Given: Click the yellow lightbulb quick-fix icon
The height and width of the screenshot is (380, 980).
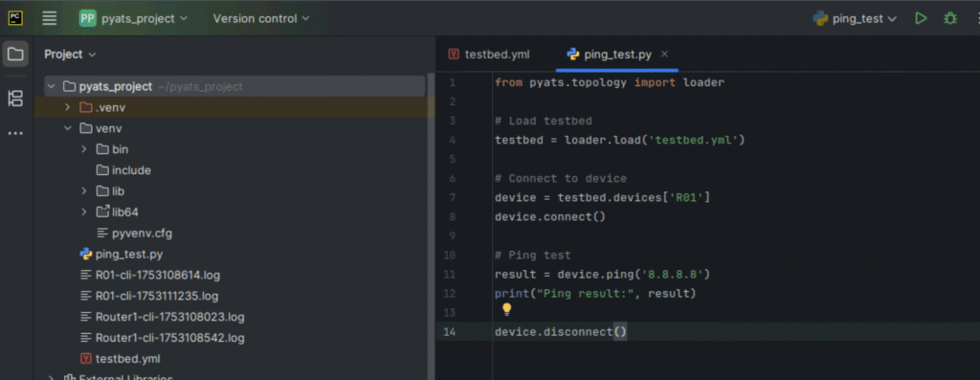Looking at the screenshot, I should coord(507,309).
